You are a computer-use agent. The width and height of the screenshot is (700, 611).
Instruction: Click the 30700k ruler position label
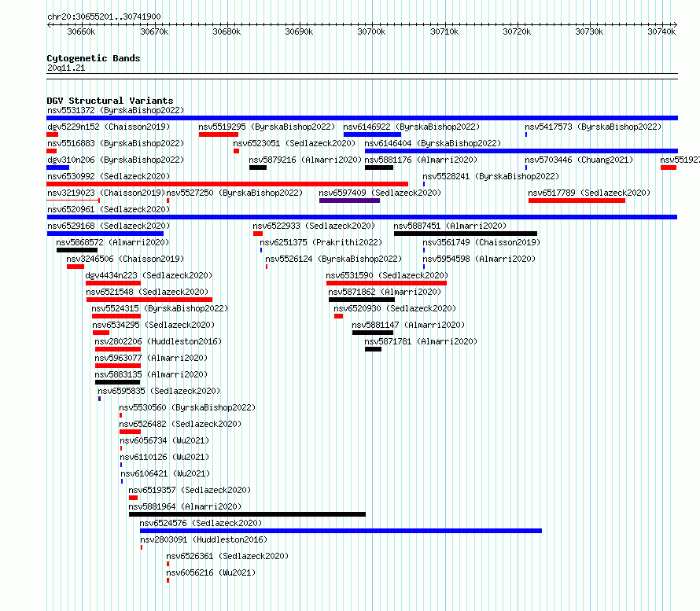[x=371, y=31]
